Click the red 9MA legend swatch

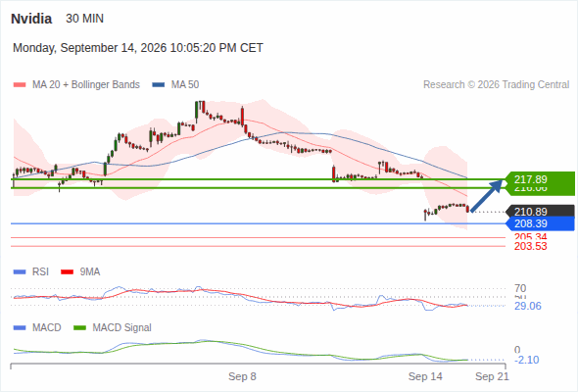coord(67,272)
